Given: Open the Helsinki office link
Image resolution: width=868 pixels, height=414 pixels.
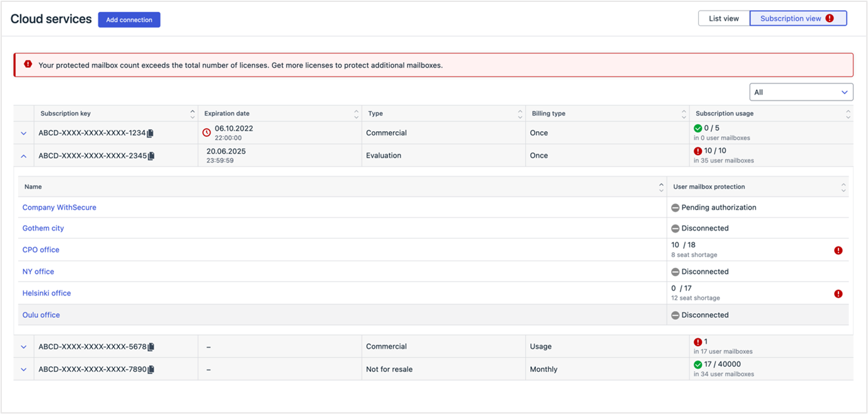Looking at the screenshot, I should click(46, 293).
